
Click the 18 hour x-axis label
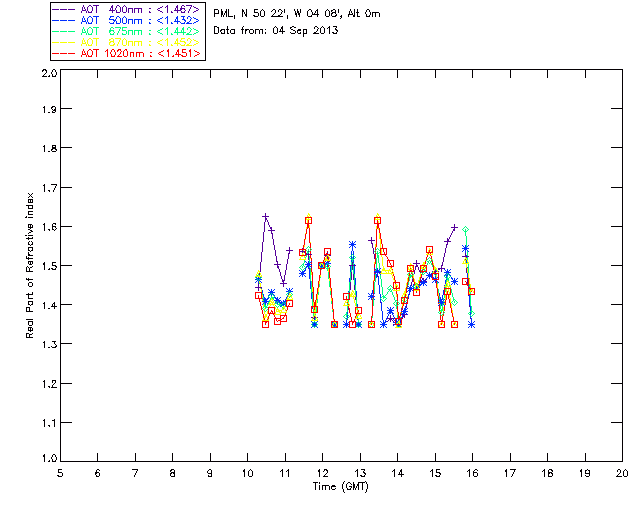[547, 473]
